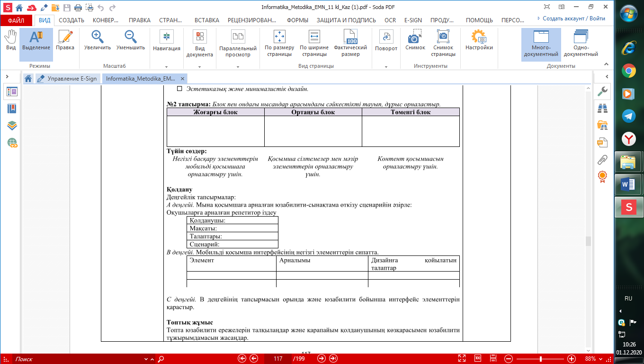Choose the Правка edit mode
The width and height of the screenshot is (644, 364).
(x=65, y=41)
